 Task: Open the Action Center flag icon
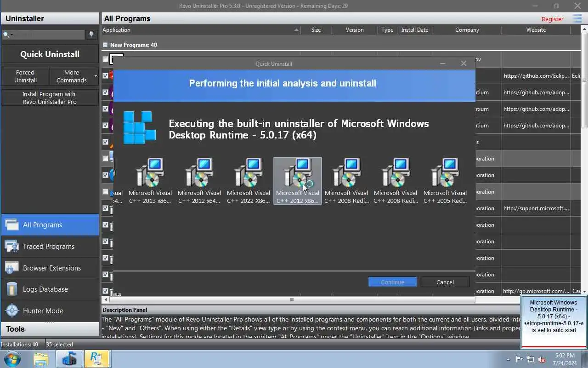(520, 359)
